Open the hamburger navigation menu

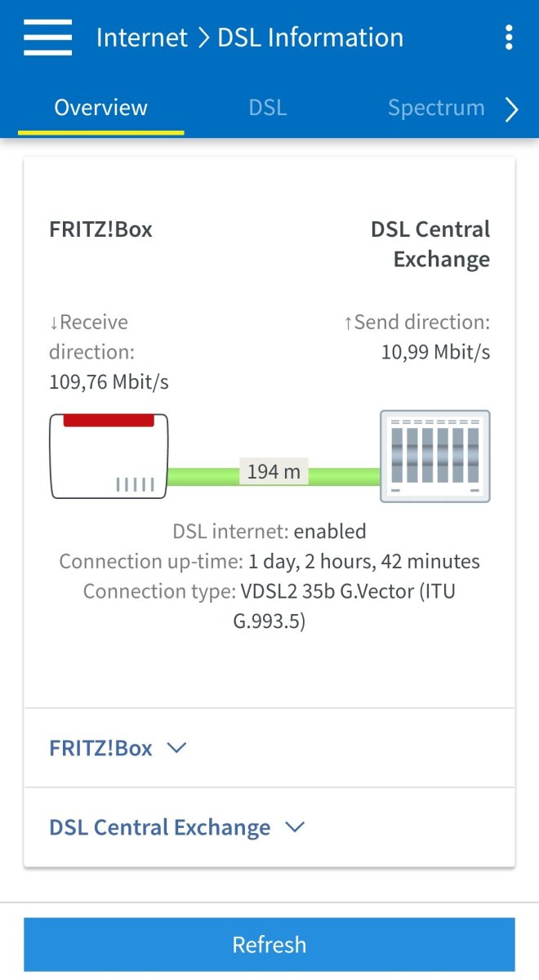click(x=47, y=38)
